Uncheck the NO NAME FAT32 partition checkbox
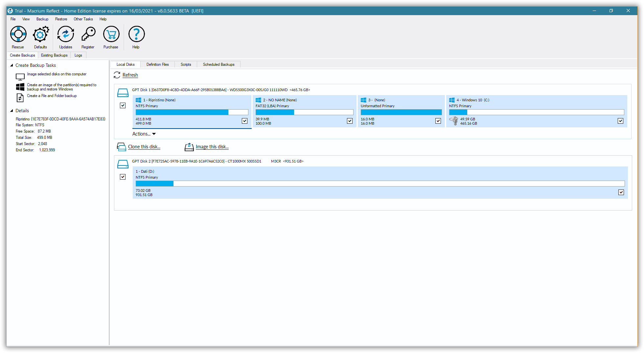 350,121
